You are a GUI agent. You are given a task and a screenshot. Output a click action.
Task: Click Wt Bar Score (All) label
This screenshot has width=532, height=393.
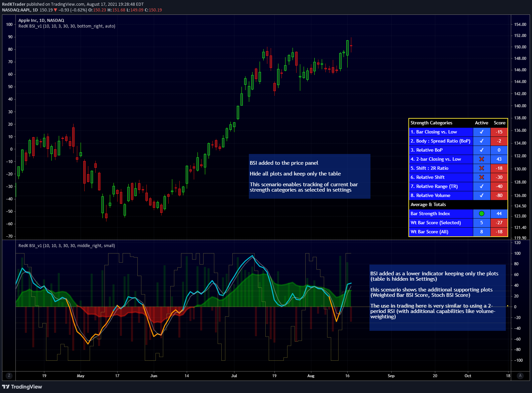tap(441, 232)
